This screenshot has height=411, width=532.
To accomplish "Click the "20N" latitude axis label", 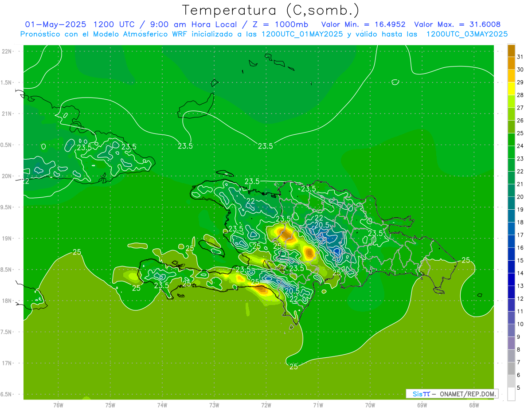I will tap(7, 176).
